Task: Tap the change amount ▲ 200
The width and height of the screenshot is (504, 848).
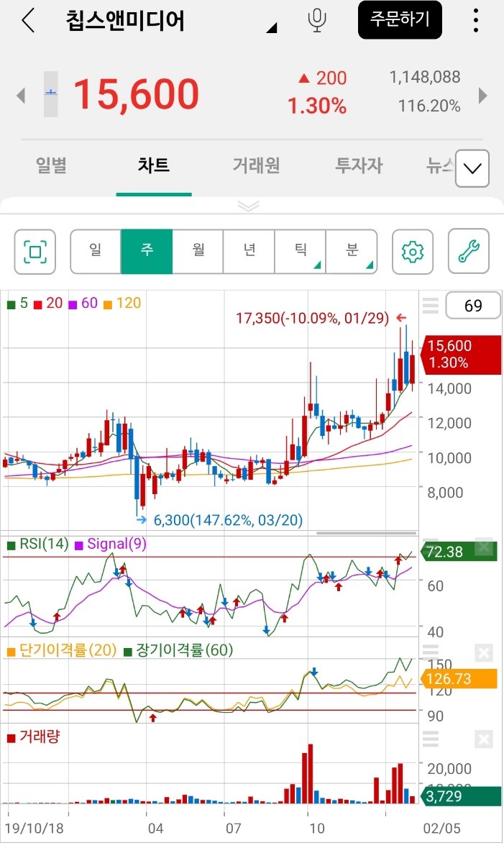Action: [x=322, y=78]
